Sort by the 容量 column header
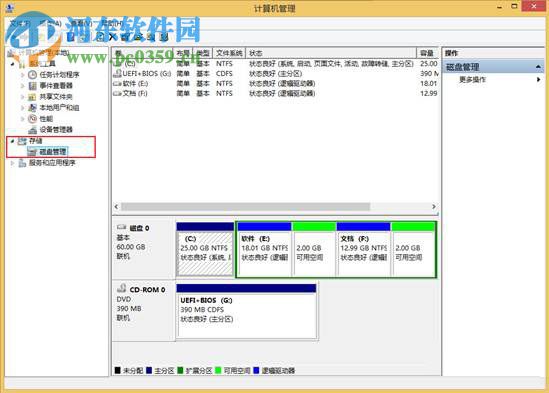549x393 pixels. coord(428,53)
